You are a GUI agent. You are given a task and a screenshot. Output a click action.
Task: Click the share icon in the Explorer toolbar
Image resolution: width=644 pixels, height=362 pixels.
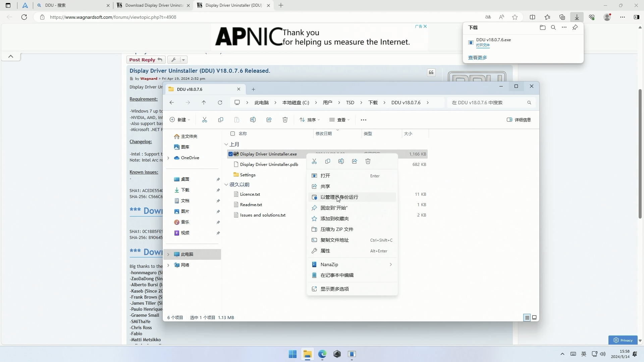point(269,120)
